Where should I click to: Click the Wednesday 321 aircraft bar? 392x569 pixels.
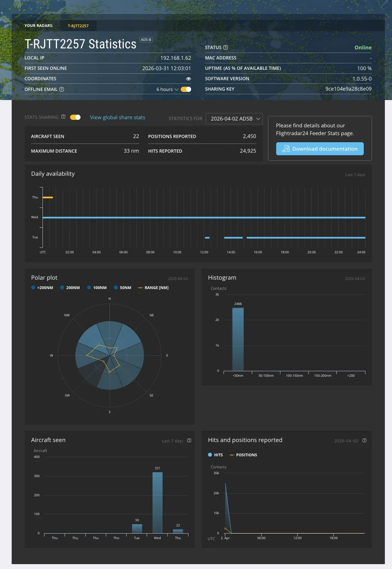[x=157, y=502]
